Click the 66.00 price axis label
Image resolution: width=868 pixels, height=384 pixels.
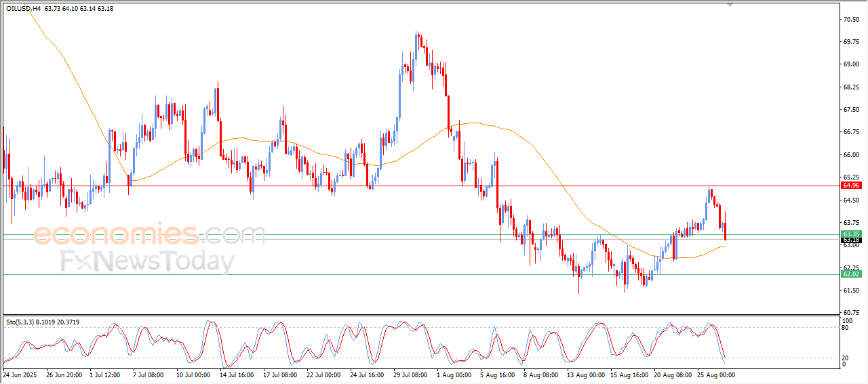tap(852, 154)
